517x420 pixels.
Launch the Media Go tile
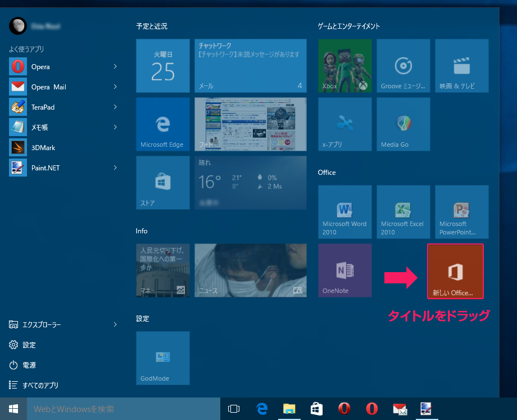coord(403,124)
